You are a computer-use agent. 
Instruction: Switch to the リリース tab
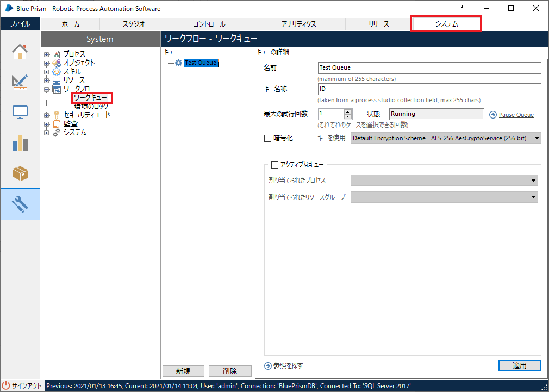[x=378, y=24]
